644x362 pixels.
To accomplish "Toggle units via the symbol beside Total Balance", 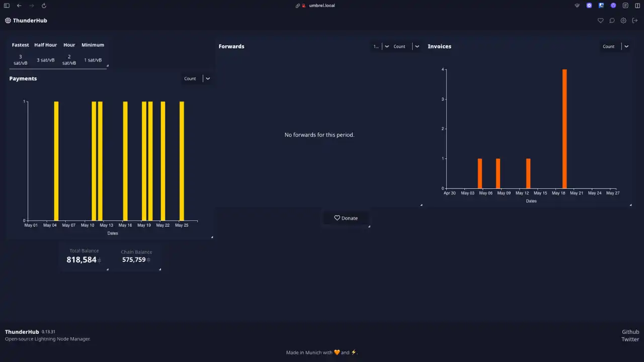I will (99, 260).
